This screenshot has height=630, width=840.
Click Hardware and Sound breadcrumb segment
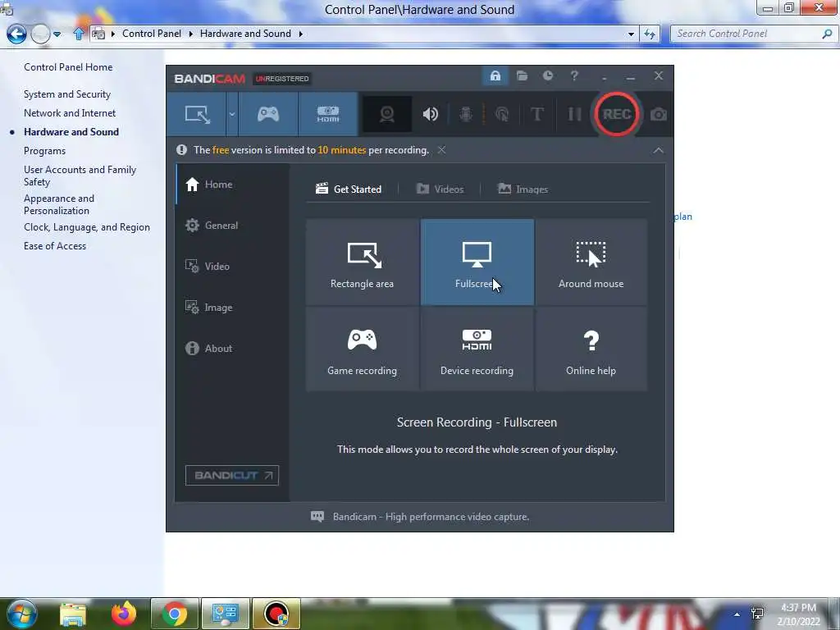pyautogui.click(x=245, y=34)
